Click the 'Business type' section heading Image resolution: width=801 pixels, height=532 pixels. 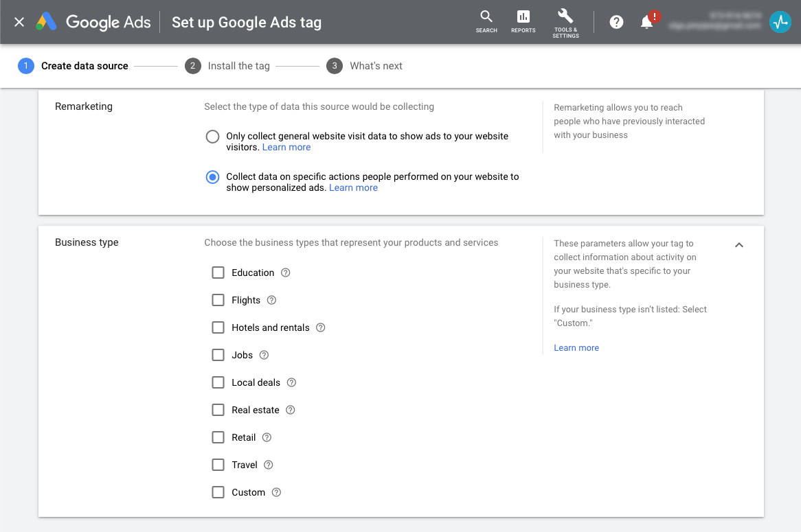coord(87,242)
